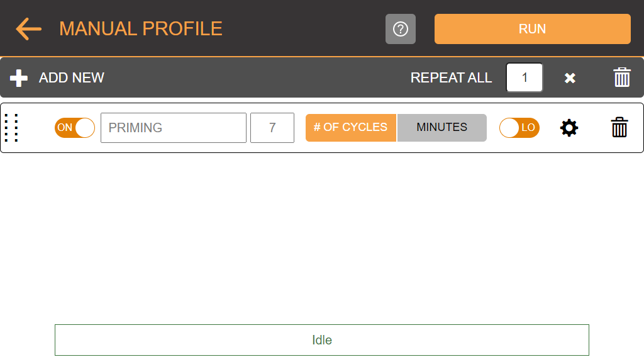Image resolution: width=644 pixels, height=357 pixels.
Task: Delete PRIMING step with row trash icon
Action: click(619, 127)
